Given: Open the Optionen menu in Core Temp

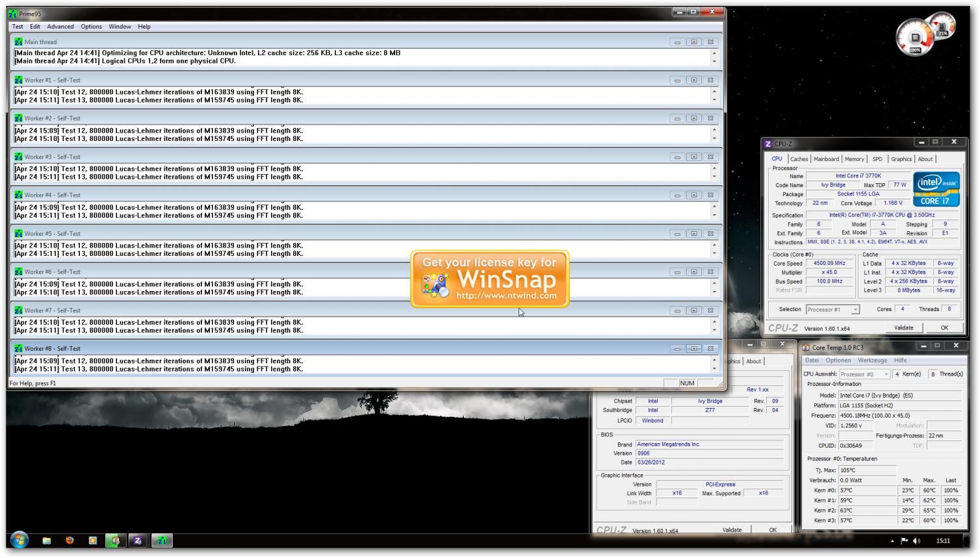Looking at the screenshot, I should 838,361.
